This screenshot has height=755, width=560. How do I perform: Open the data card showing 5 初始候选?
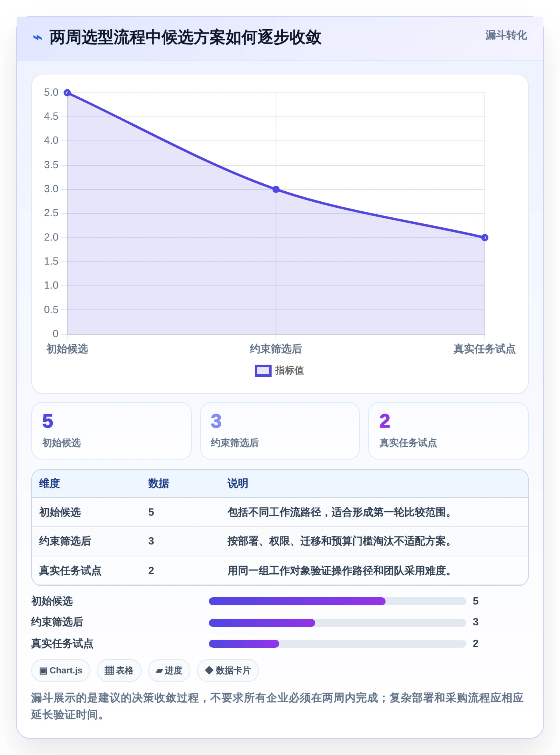click(x=112, y=431)
